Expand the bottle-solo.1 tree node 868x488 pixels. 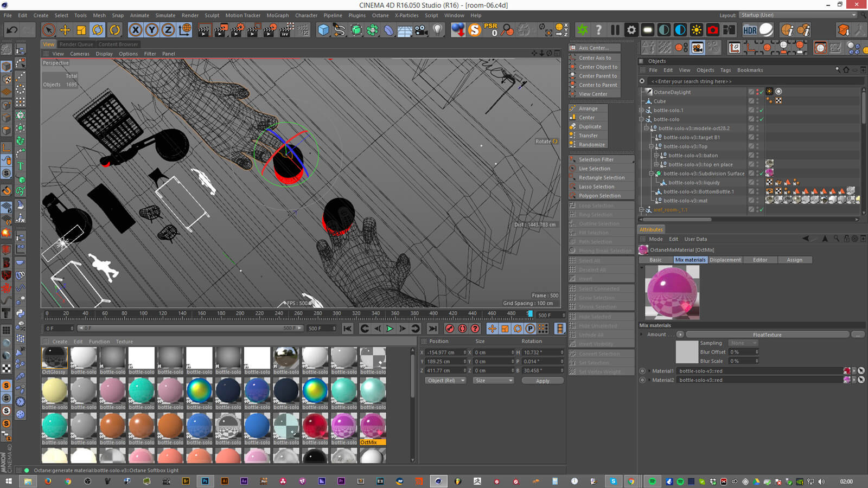[641, 110]
